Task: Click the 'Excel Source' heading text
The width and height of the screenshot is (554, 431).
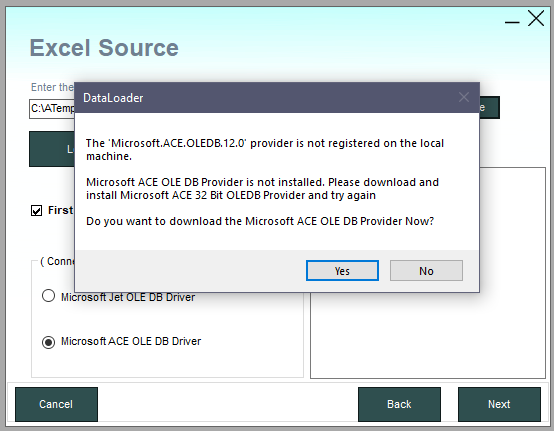Action: point(104,48)
